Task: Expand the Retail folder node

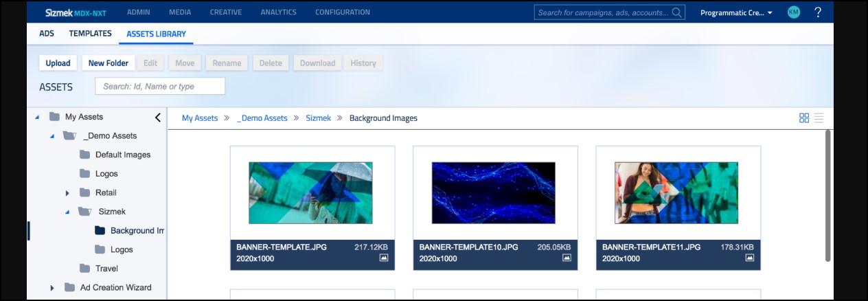Action: [x=67, y=193]
